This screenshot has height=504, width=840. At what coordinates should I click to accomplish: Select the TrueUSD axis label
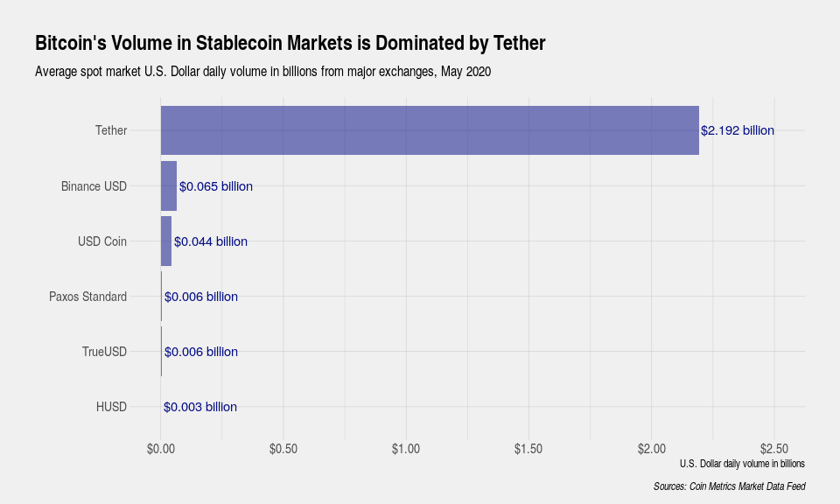[104, 352]
